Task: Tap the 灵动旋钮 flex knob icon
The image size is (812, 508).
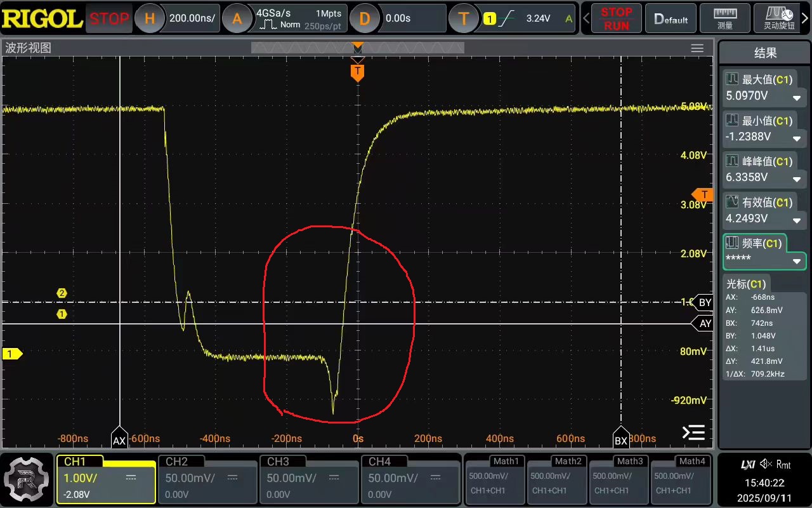Action: point(779,18)
